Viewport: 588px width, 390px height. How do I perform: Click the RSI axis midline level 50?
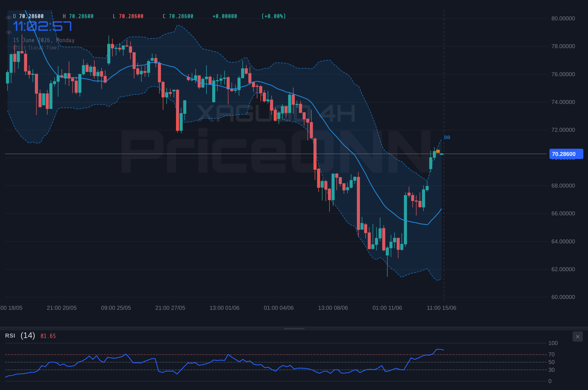tap(551, 362)
